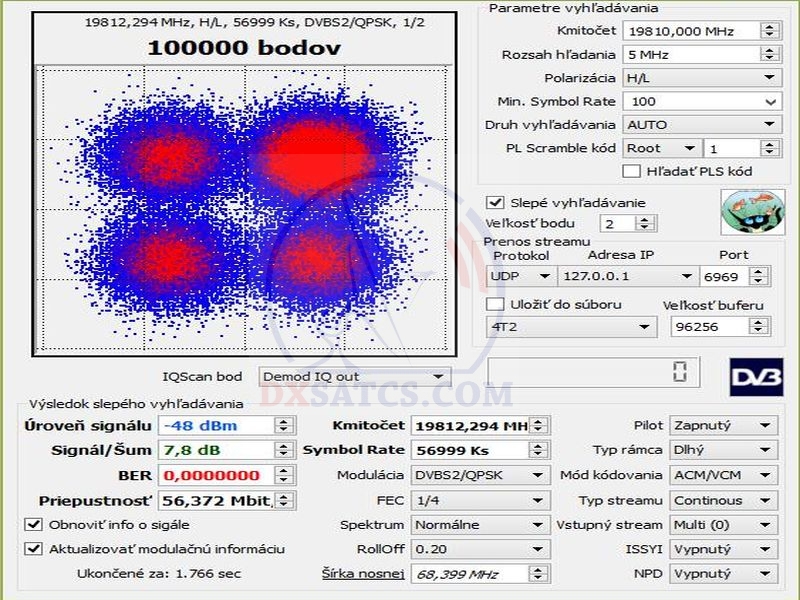
Task: Enable the Hľadať PLS kód checkbox
Action: click(631, 171)
